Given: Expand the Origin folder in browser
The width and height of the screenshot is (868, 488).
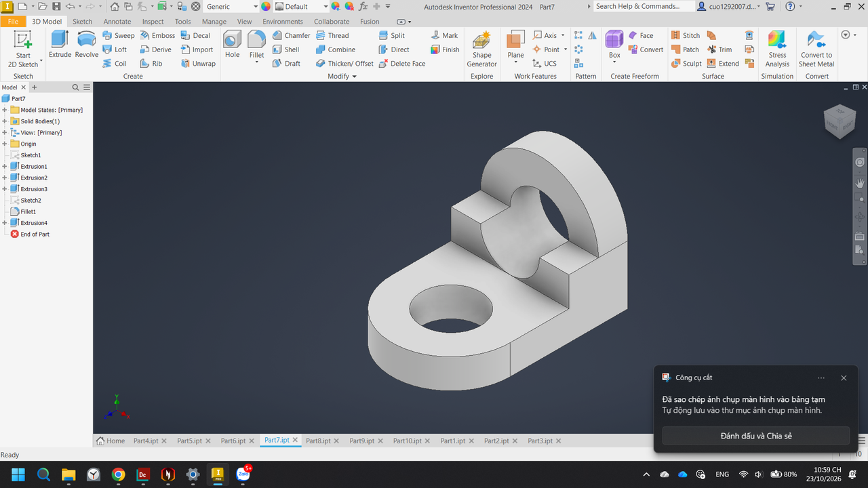Looking at the screenshot, I should 5,144.
